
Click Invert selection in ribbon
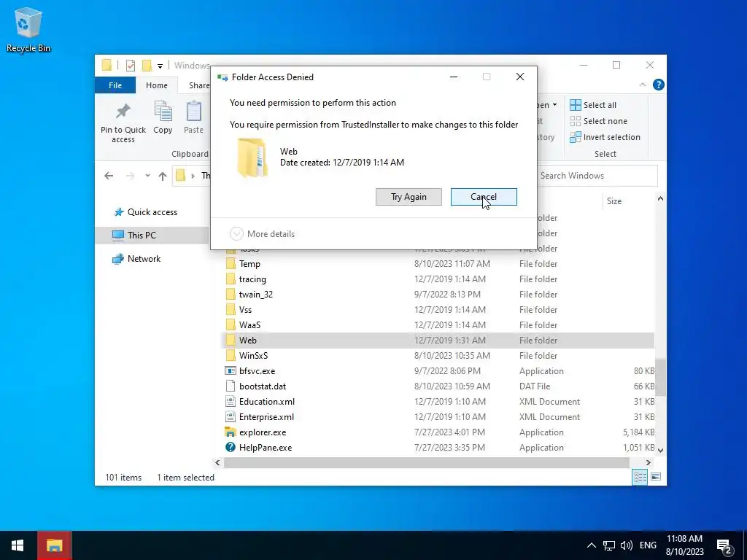(605, 137)
